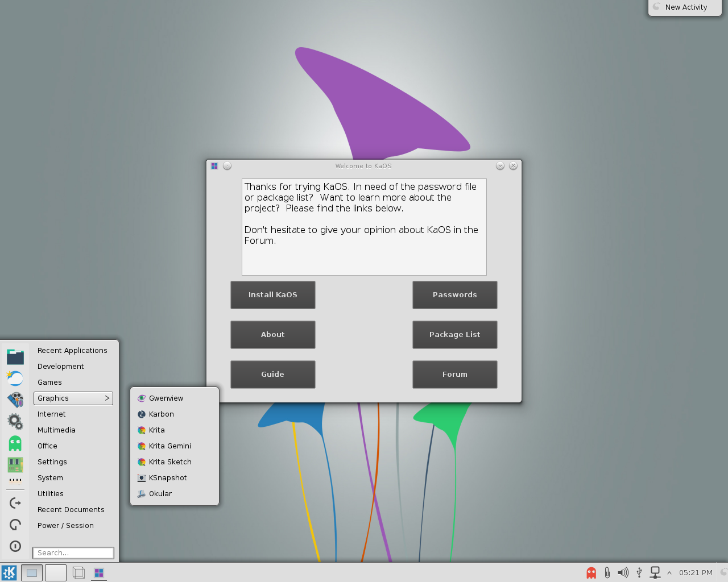Open the volume speaker tray icon
728x582 pixels.
pyautogui.click(x=623, y=573)
